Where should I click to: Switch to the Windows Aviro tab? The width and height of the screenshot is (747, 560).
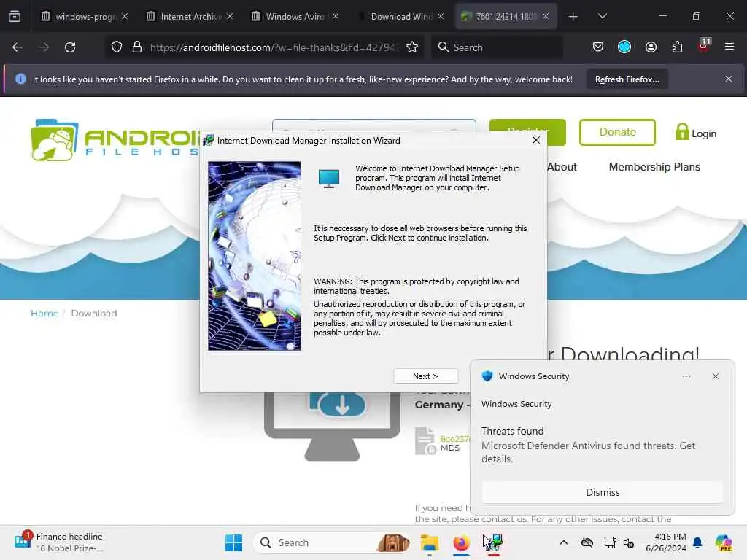(x=295, y=16)
